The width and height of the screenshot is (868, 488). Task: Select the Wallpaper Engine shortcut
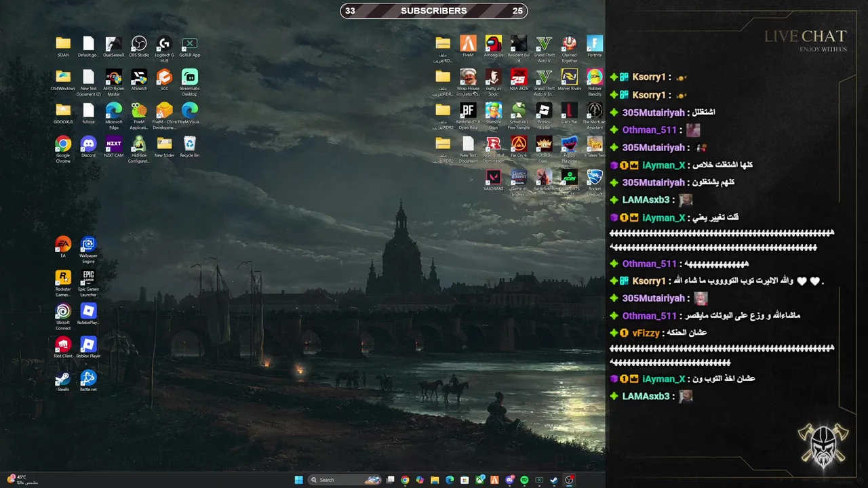point(88,250)
